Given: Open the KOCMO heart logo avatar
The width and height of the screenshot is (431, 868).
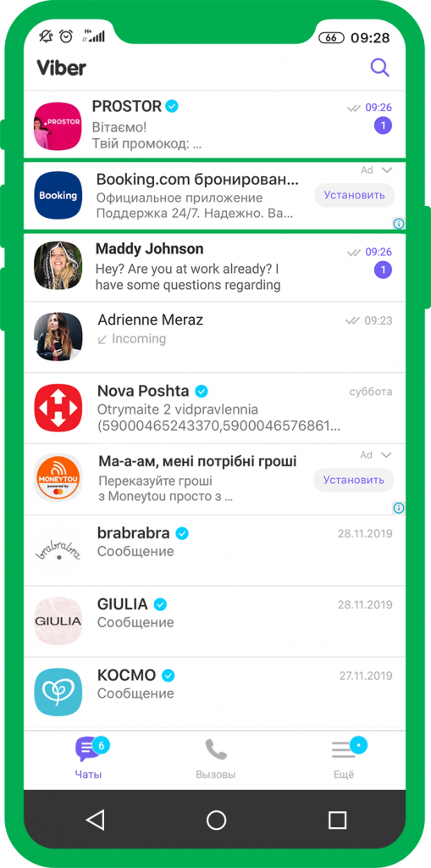Looking at the screenshot, I should 58,692.
